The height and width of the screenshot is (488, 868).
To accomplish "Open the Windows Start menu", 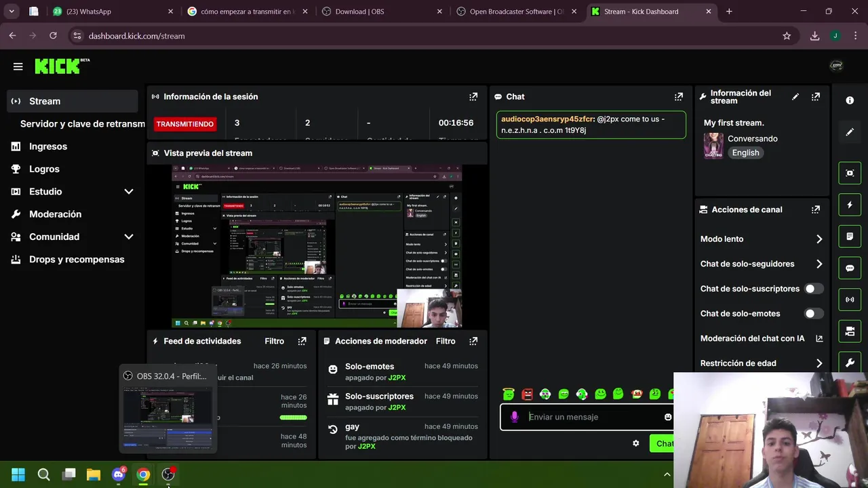I will 18,474.
